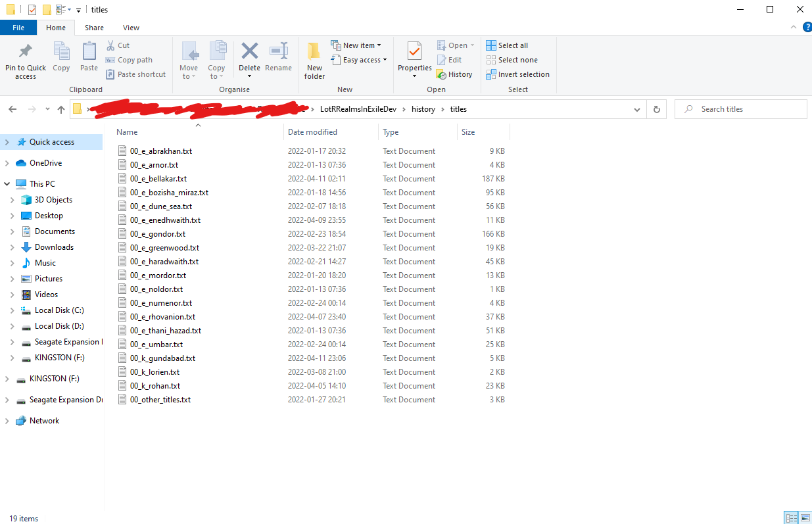The height and width of the screenshot is (524, 812).
Task: Open the Easy access dropdown
Action: pyautogui.click(x=359, y=60)
